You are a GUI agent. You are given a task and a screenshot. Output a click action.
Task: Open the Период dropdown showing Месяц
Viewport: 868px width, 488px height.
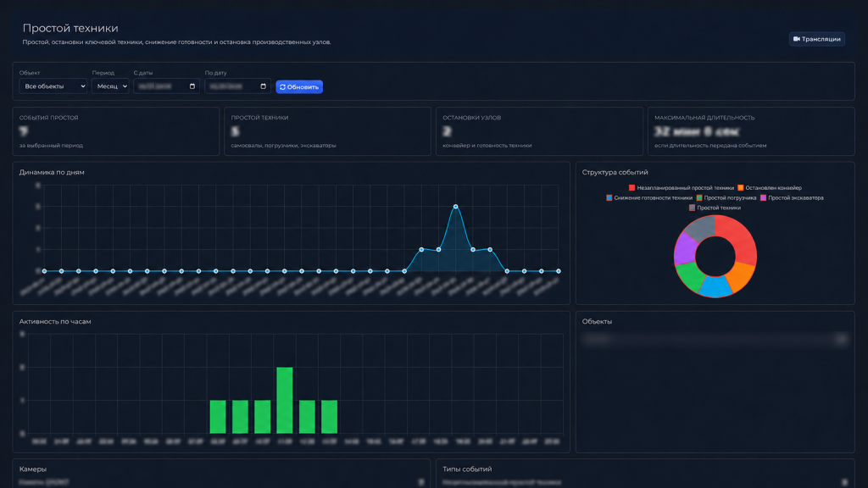point(110,86)
